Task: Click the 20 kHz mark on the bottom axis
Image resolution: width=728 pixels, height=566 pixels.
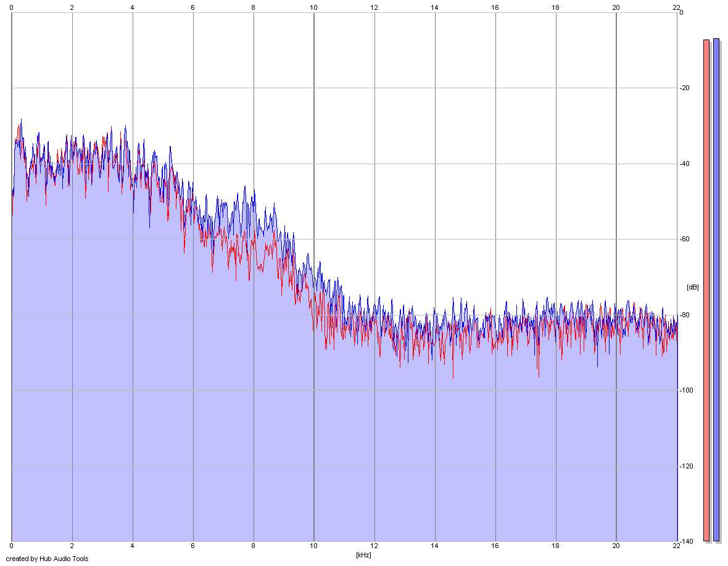Action: (x=616, y=546)
